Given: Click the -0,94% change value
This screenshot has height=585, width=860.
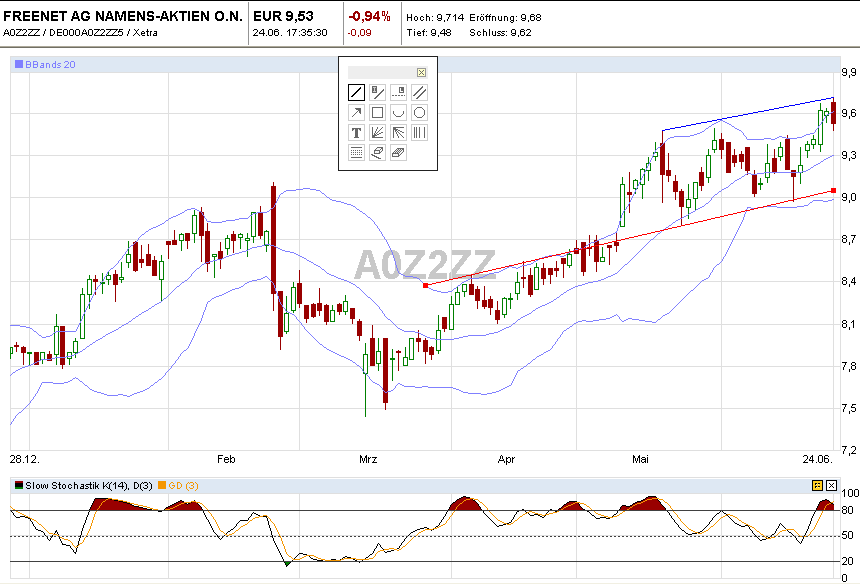Looking at the screenshot, I should (x=370, y=17).
